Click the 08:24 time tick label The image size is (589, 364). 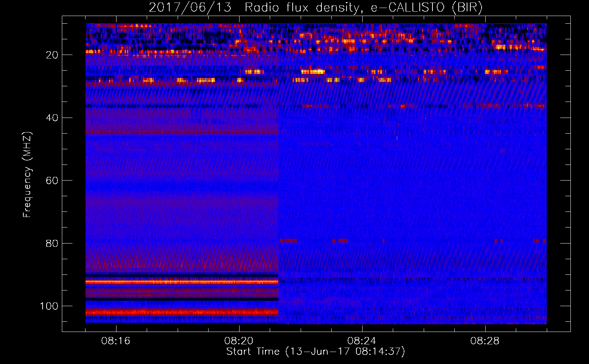[362, 341]
